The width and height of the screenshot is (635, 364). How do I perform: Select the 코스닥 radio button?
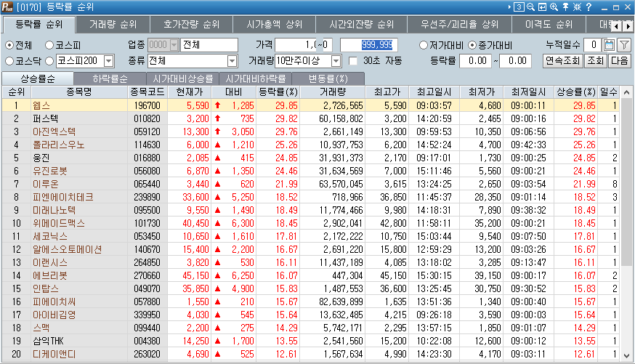click(9, 61)
